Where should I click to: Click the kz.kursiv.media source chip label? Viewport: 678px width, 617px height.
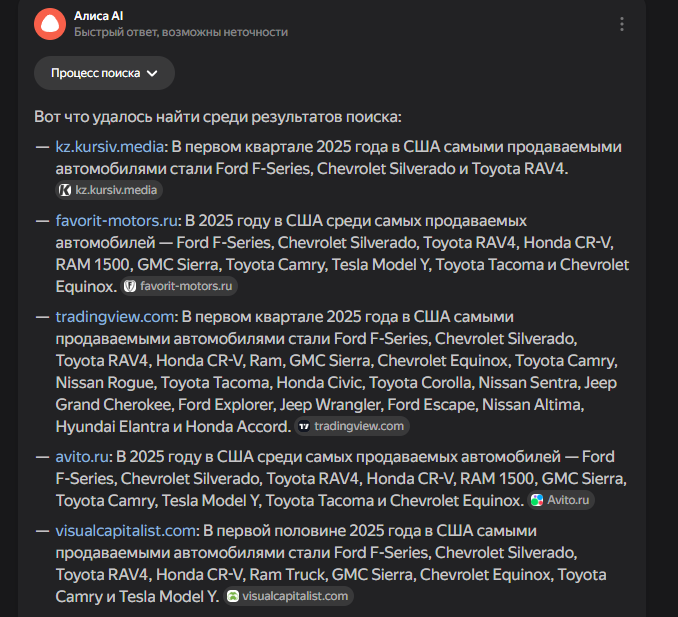(116, 190)
